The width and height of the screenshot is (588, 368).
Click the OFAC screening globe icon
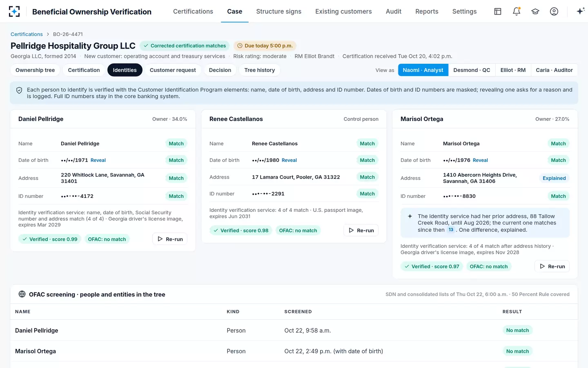point(22,294)
